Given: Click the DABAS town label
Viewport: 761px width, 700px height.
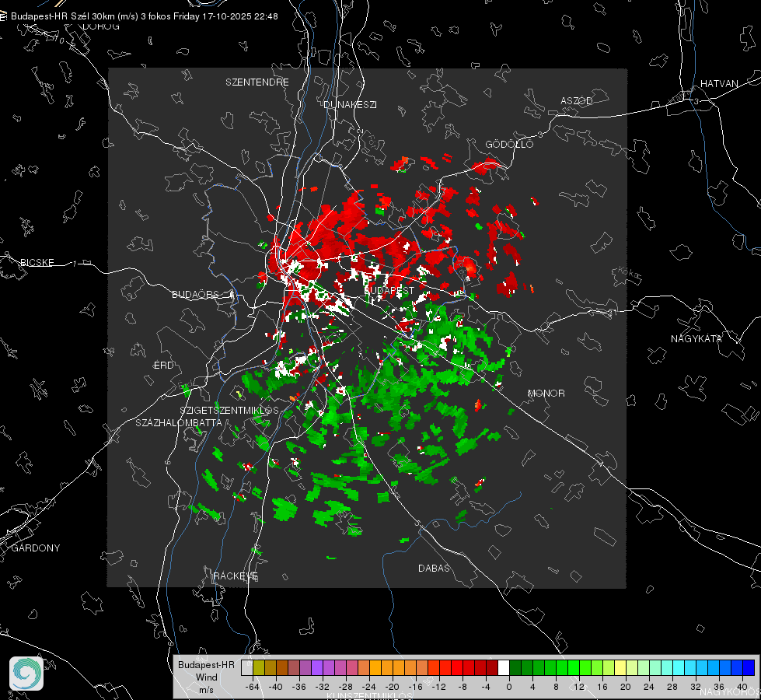Looking at the screenshot, I should (434, 568).
